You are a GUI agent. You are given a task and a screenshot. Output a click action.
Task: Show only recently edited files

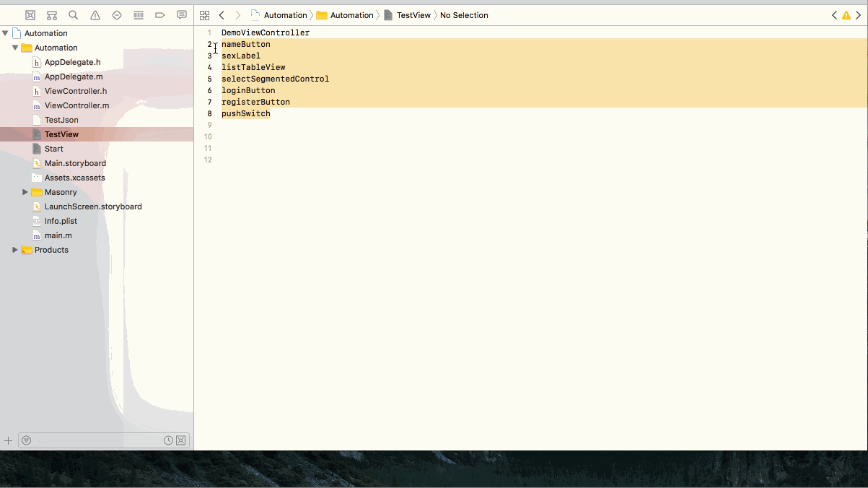[x=168, y=440]
